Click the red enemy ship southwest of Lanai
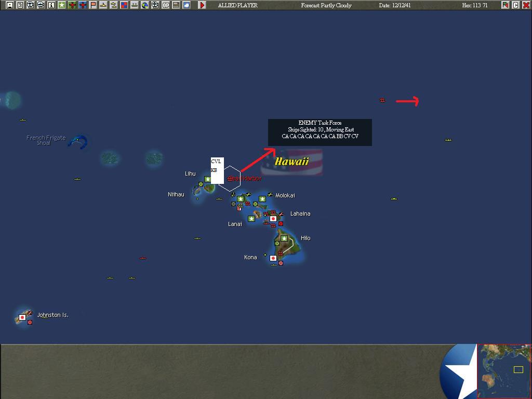 tap(143, 258)
